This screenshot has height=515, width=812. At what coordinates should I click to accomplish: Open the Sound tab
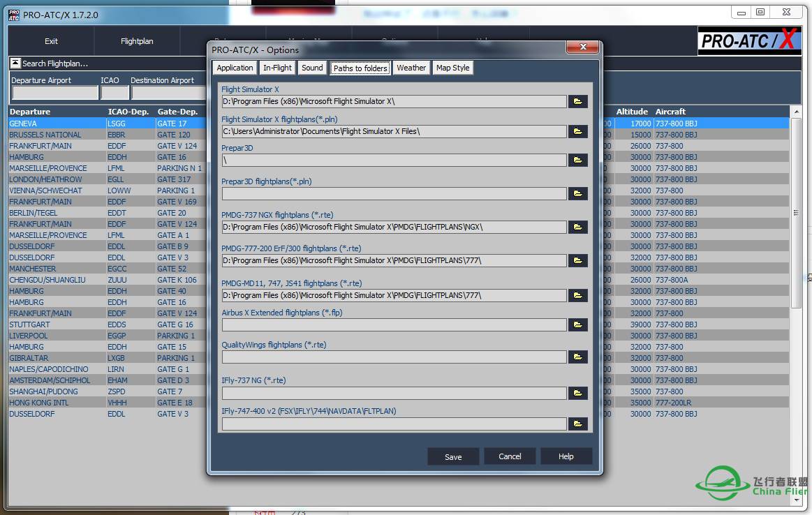[312, 68]
